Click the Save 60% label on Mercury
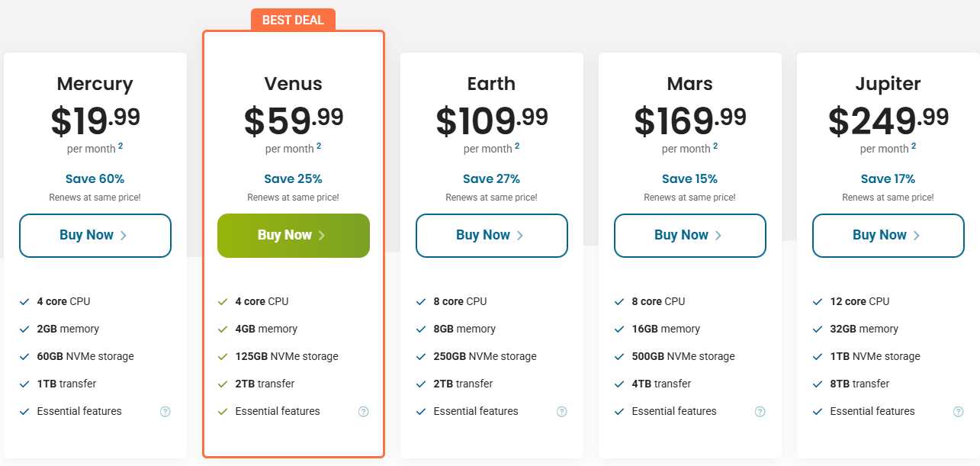The height and width of the screenshot is (466, 980). coord(95,179)
